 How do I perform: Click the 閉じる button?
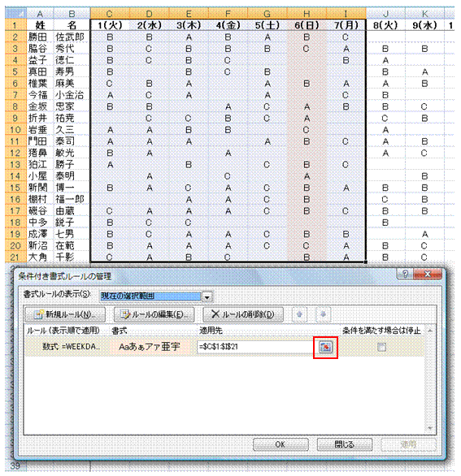click(344, 444)
